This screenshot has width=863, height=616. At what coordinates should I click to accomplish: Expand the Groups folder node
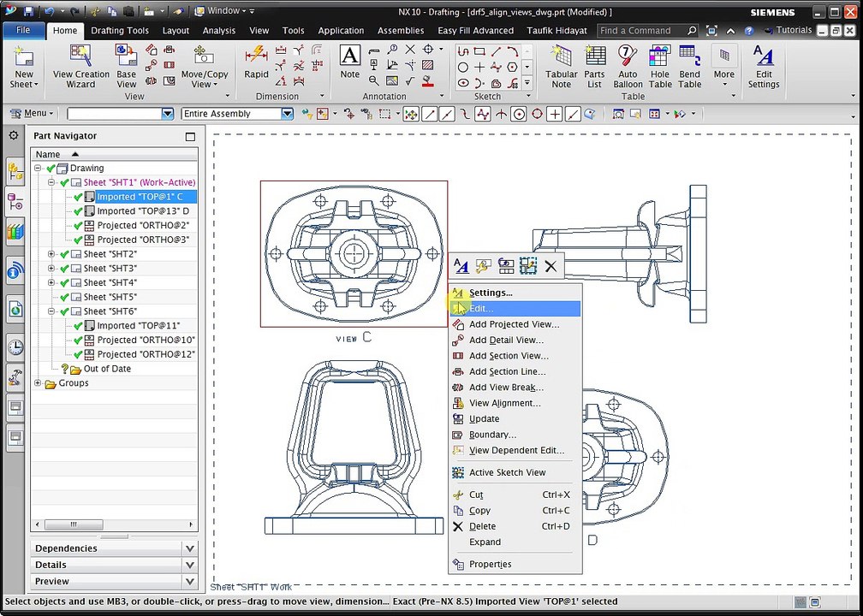pyautogui.click(x=38, y=382)
